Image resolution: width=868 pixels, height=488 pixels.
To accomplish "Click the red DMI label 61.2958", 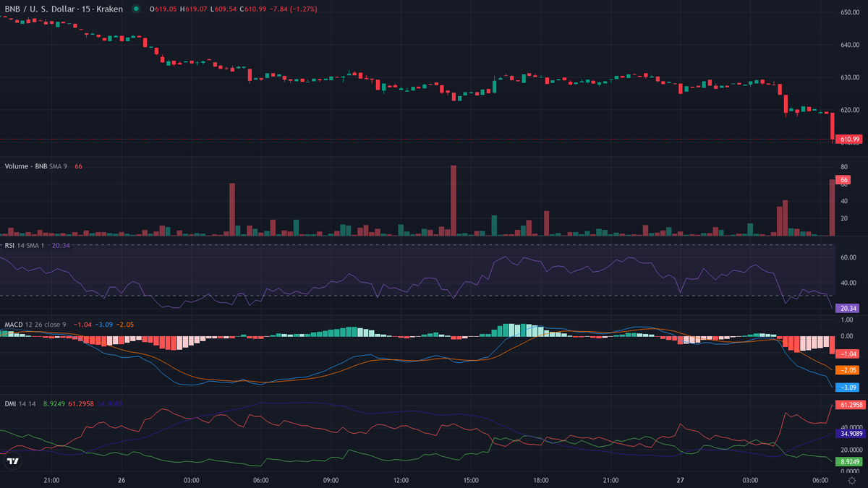I will 851,405.
